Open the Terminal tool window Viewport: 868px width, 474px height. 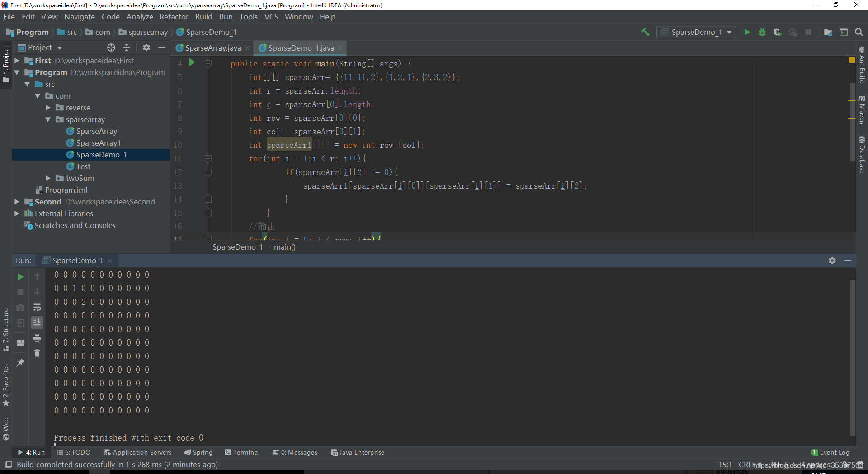pyautogui.click(x=242, y=452)
